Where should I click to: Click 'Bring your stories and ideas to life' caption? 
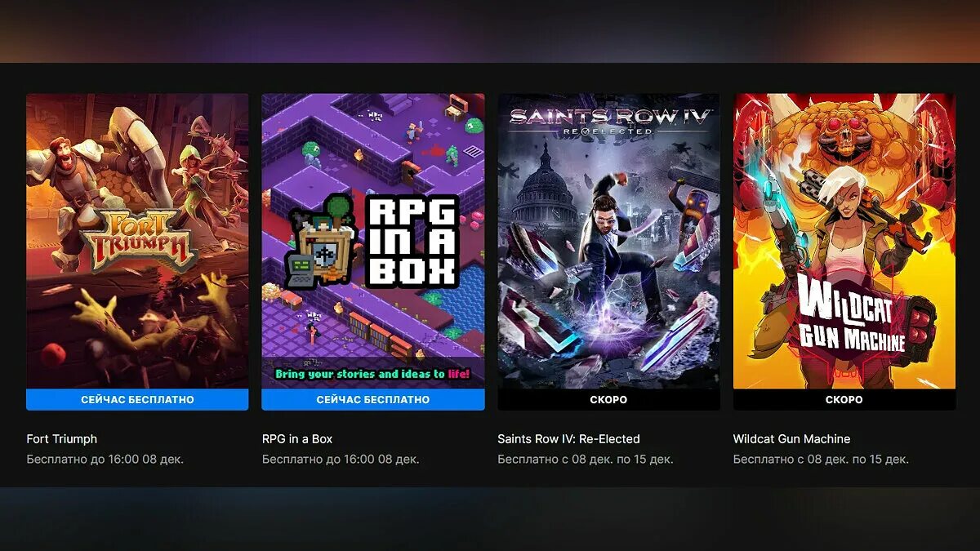tap(373, 374)
